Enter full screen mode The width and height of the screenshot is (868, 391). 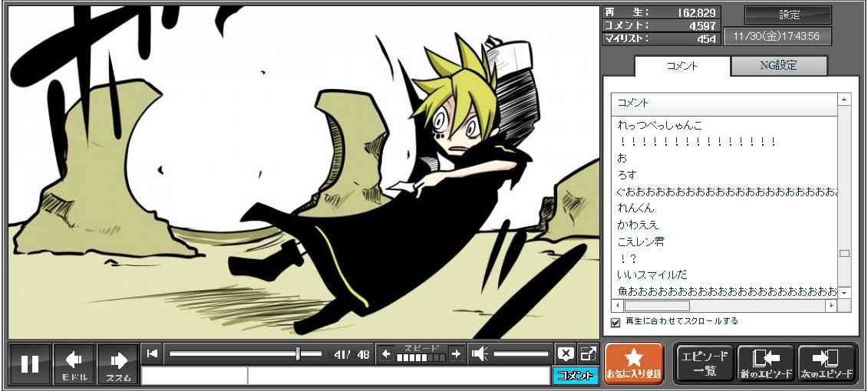(588, 353)
